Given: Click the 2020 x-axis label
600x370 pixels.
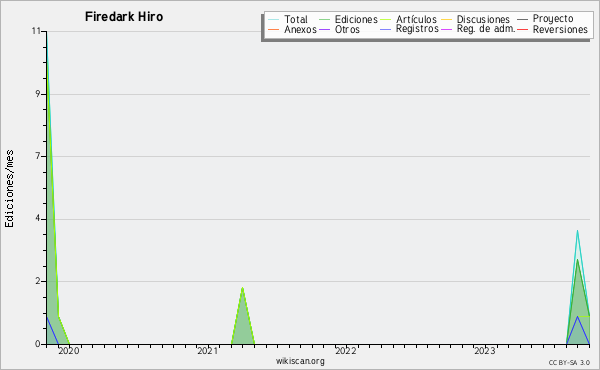Looking at the screenshot, I should click(69, 350).
